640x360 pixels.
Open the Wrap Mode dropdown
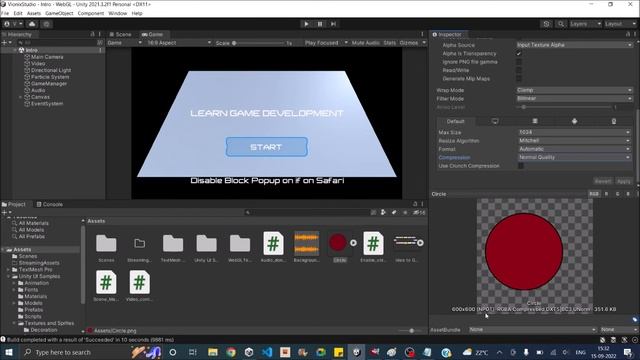(574, 90)
